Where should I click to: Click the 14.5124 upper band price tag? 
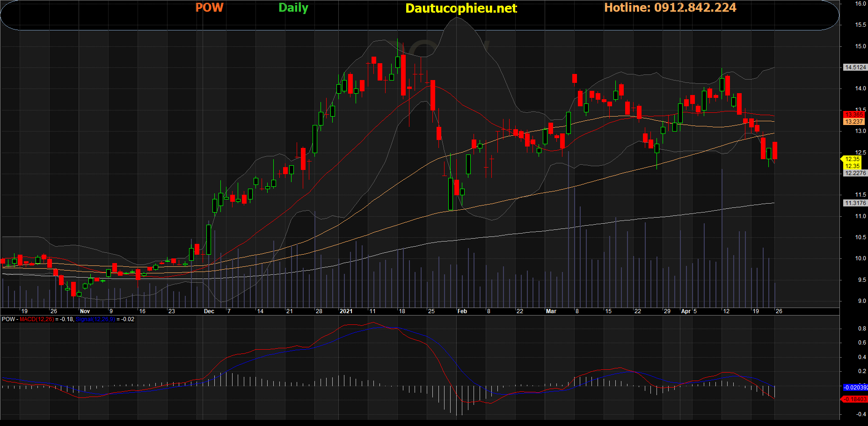coord(855,67)
